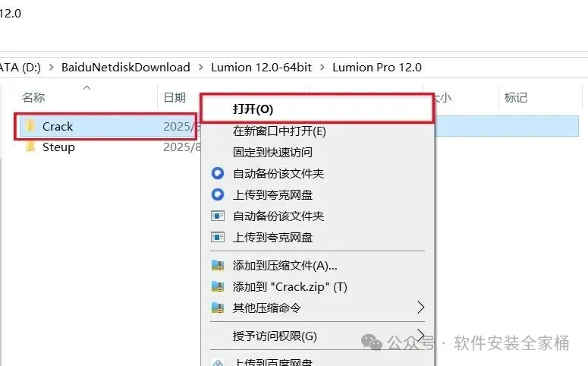Screen dimensions: 588x366
Task: Open breadcrumb dropdown after Lumion 12.0-64bit
Action: (x=322, y=68)
